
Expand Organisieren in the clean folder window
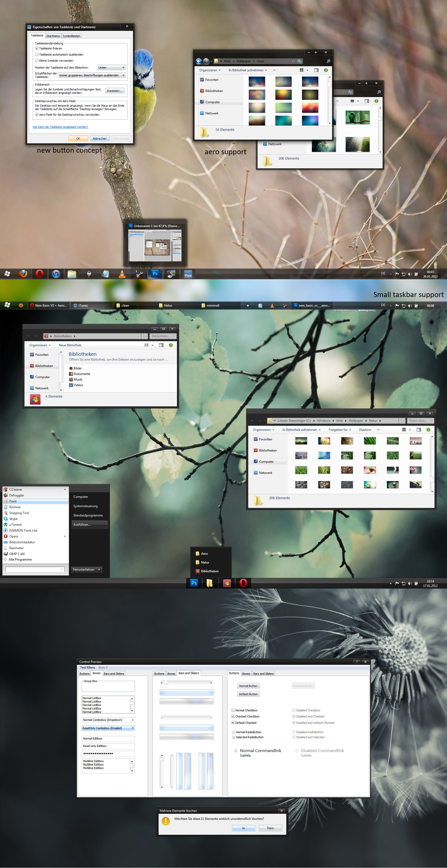(x=210, y=70)
